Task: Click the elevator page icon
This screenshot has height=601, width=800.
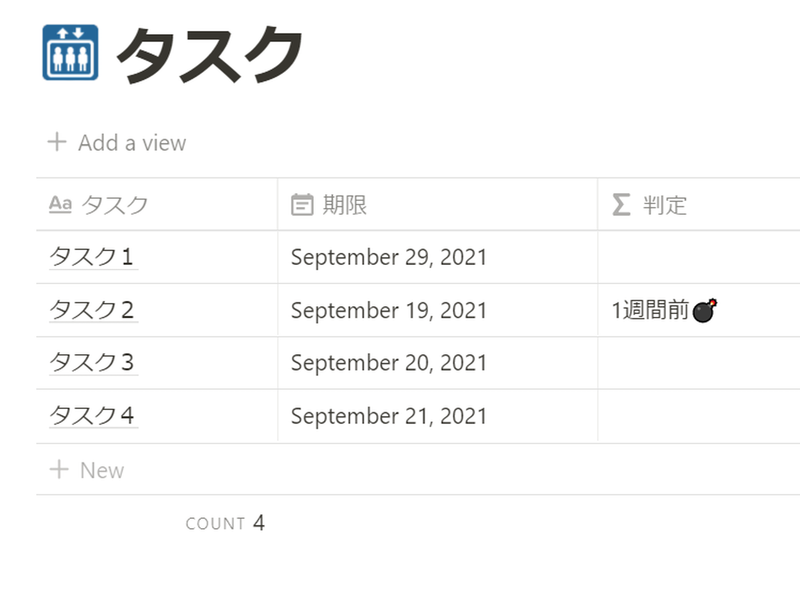Action: [x=70, y=53]
